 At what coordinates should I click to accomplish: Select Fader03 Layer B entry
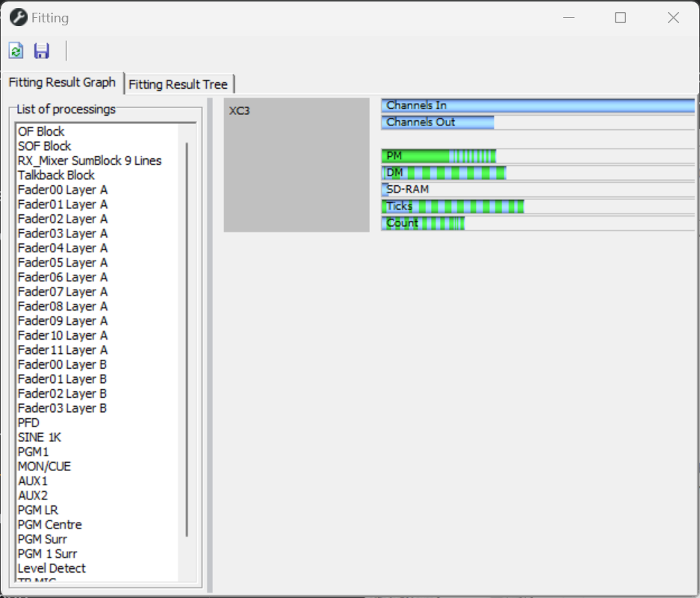tap(63, 408)
